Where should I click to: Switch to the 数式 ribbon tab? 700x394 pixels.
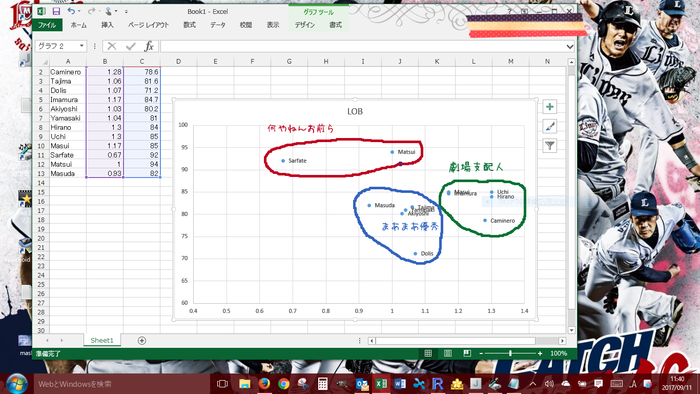point(189,25)
